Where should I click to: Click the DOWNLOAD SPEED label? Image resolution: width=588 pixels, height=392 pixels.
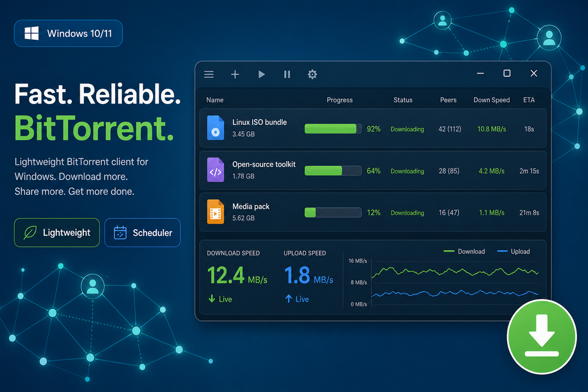(233, 253)
